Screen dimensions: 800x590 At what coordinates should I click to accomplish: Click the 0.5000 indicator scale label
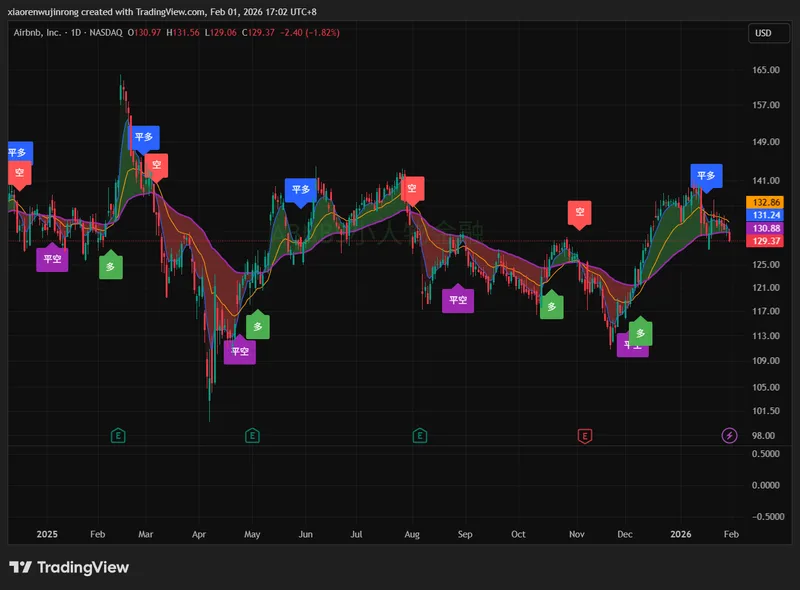[x=766, y=454]
